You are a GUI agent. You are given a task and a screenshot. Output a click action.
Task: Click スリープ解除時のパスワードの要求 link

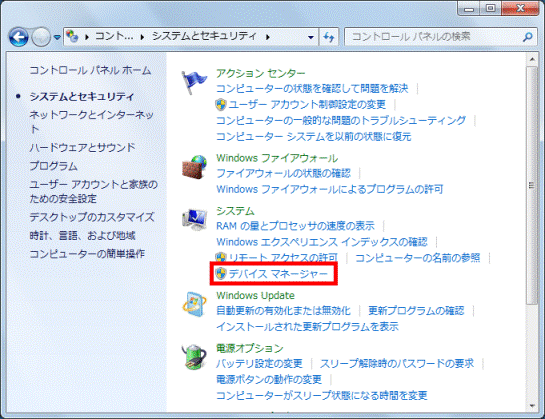coord(397,363)
